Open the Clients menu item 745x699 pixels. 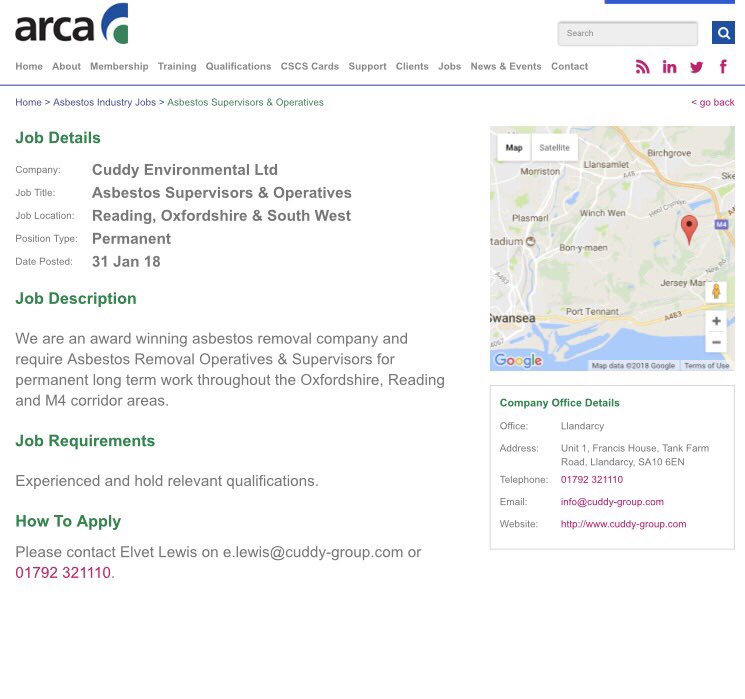coord(412,67)
